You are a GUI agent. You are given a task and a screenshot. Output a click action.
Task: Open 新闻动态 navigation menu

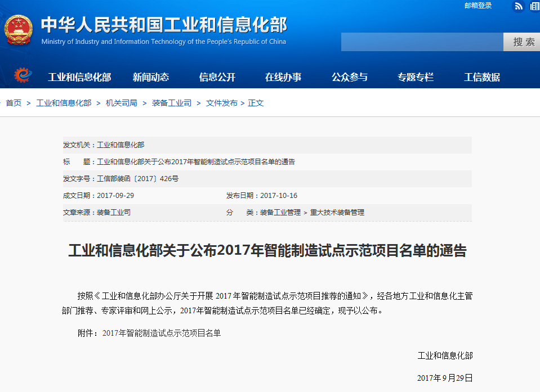click(x=151, y=77)
